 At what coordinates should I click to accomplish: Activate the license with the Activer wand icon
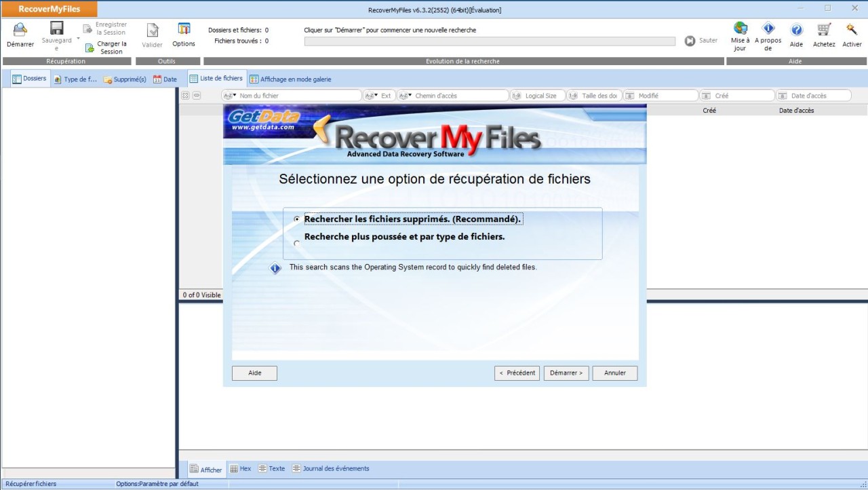852,32
